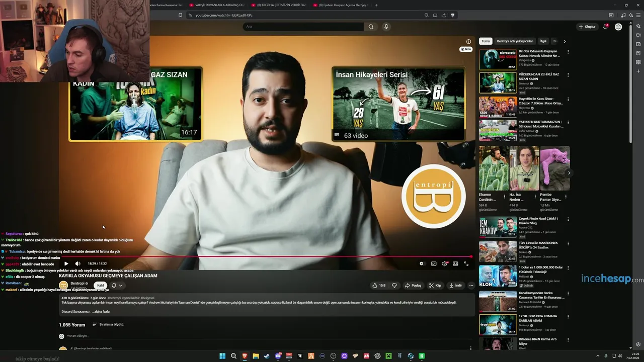
Task: Click the red video progress bar
Action: click(267, 256)
